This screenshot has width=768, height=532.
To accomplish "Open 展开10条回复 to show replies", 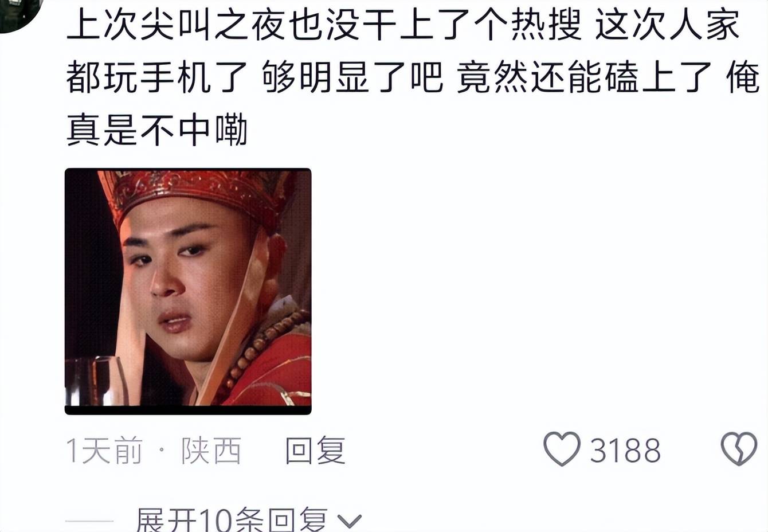I will click(232, 519).
